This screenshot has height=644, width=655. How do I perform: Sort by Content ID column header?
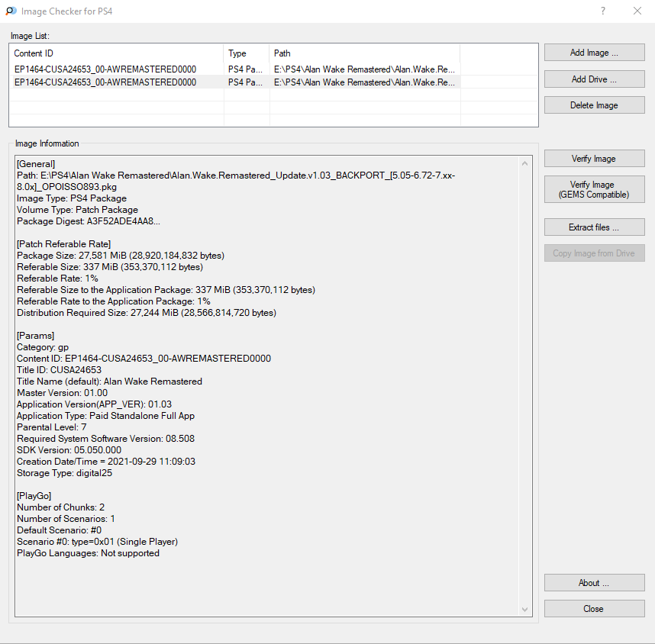pos(116,53)
